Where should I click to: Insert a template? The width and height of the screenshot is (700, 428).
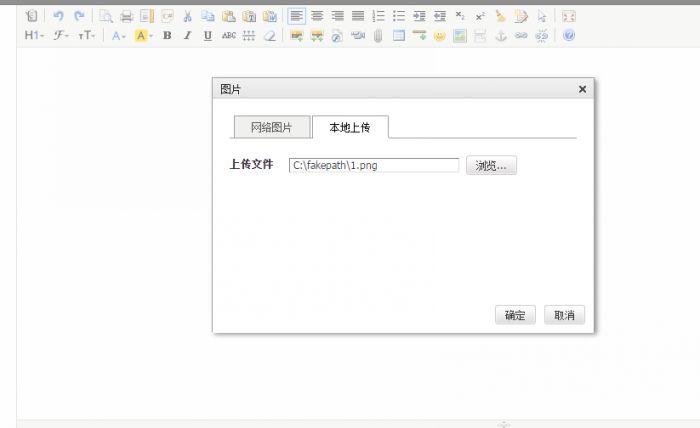147,16
